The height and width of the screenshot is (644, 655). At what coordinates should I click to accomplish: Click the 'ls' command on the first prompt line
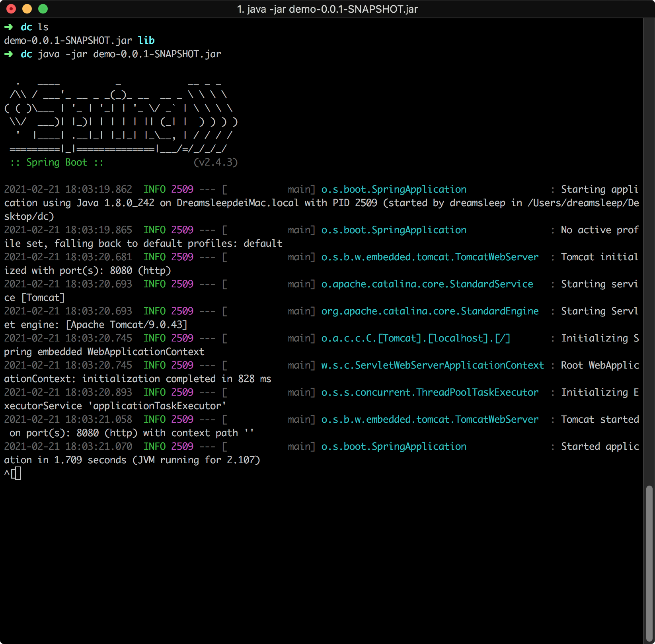tap(43, 27)
